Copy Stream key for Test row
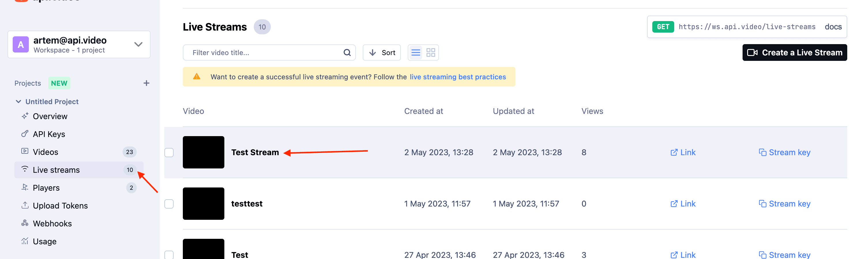 click(x=784, y=255)
